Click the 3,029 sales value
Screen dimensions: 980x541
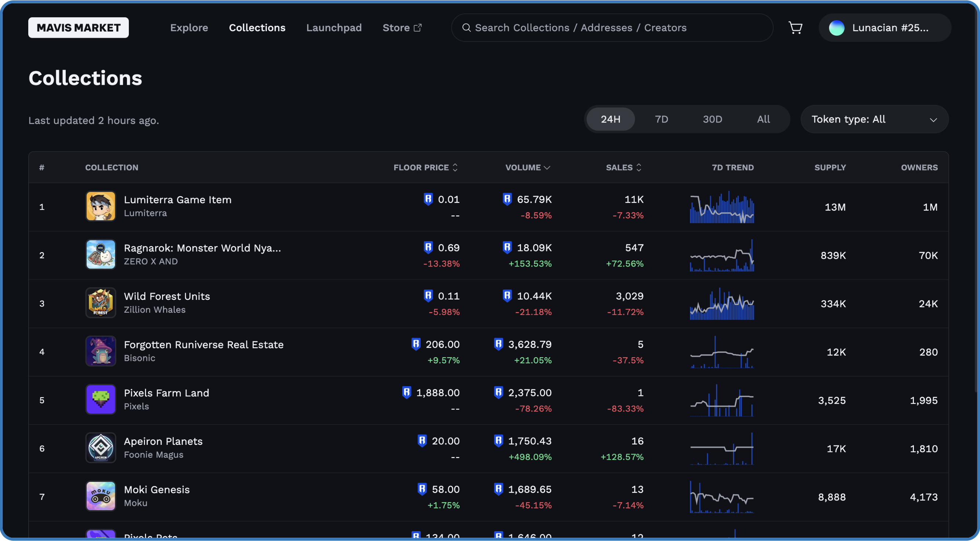pos(629,295)
